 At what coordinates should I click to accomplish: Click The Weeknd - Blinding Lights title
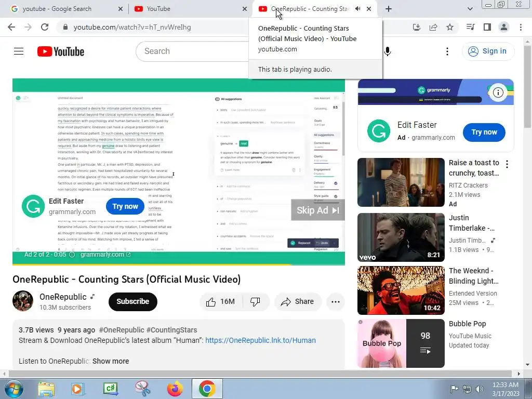click(474, 276)
